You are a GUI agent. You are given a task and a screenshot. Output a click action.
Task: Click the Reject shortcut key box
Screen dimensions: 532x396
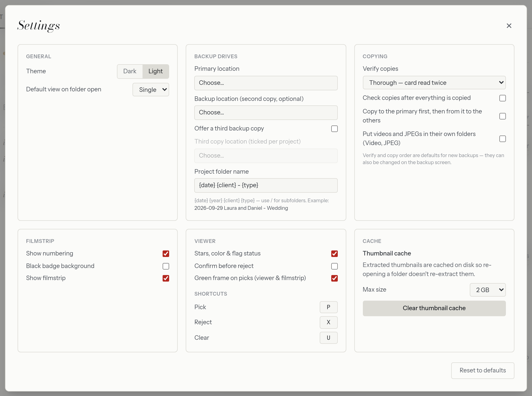pyautogui.click(x=328, y=322)
